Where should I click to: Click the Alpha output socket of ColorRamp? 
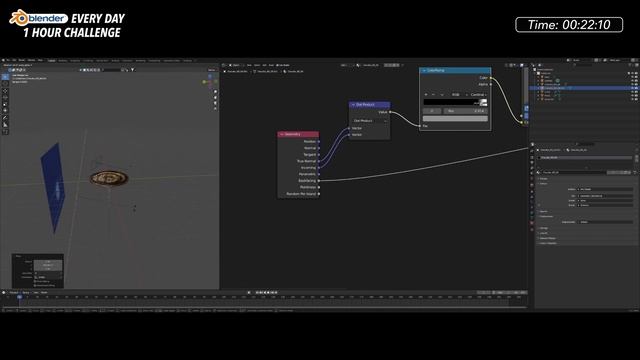pyautogui.click(x=491, y=84)
